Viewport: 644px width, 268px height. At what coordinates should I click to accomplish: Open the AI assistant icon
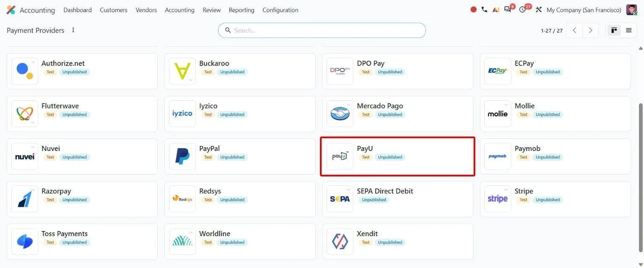[496, 10]
